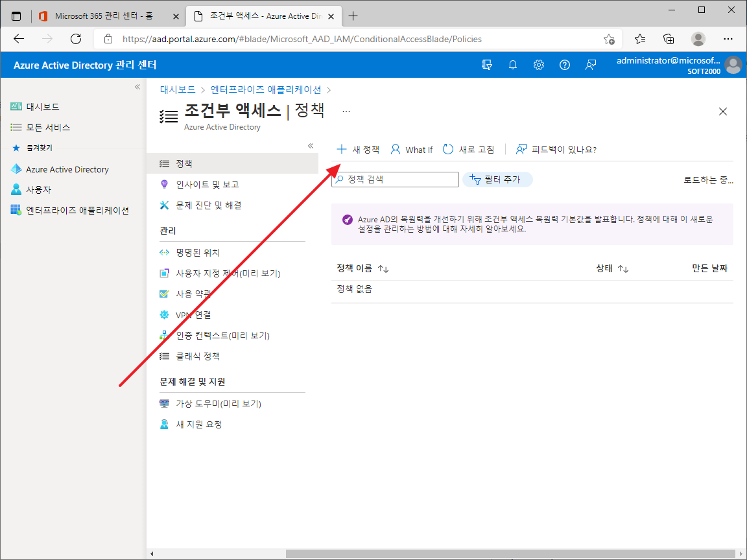Open the What If tool
Screen dimensions: 747x560
tap(412, 150)
